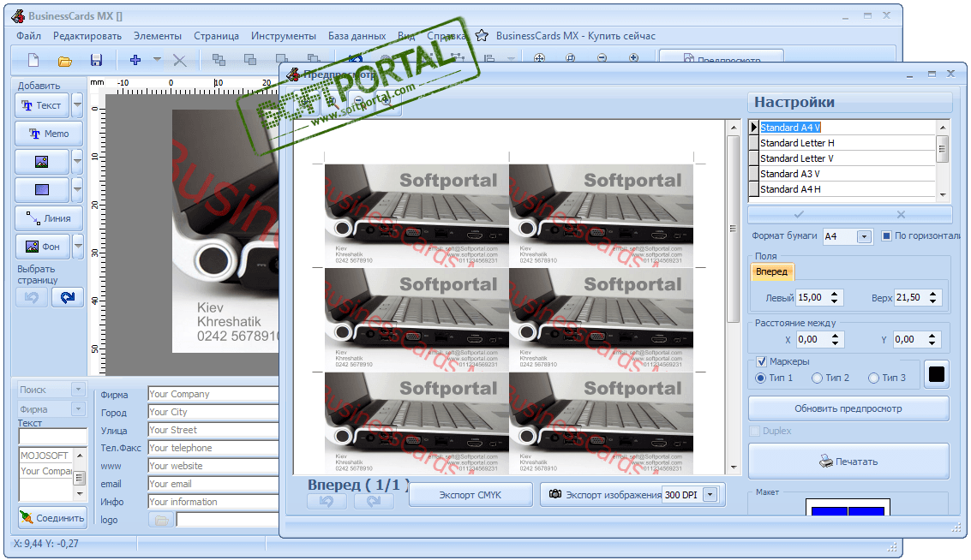Add a Text element
The image size is (971, 560).
click(41, 105)
